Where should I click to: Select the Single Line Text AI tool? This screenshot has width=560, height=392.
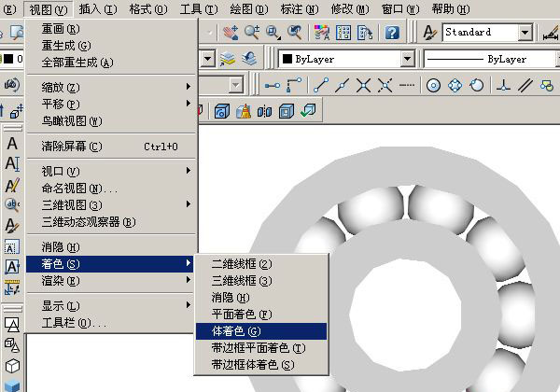point(12,164)
